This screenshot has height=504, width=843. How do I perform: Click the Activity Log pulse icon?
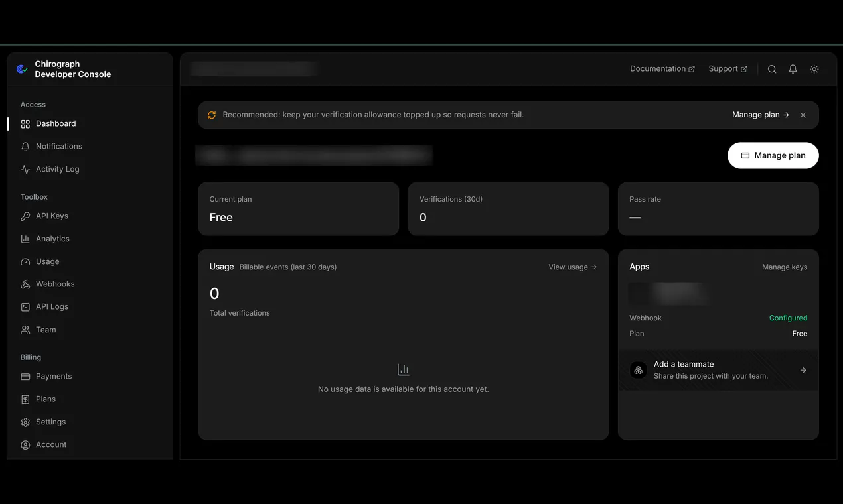click(x=25, y=170)
